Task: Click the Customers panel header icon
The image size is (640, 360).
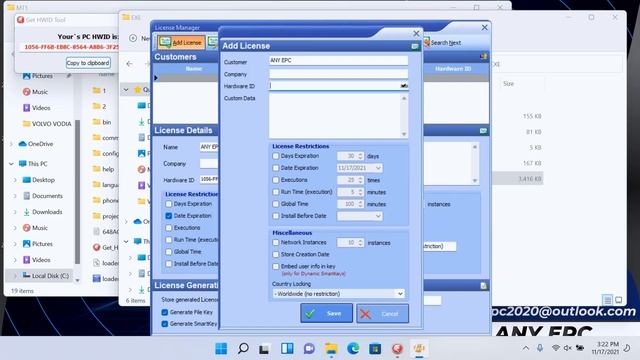Action: [x=484, y=57]
